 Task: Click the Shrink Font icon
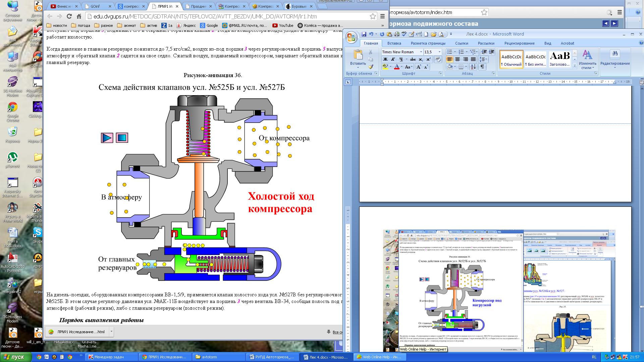(426, 67)
